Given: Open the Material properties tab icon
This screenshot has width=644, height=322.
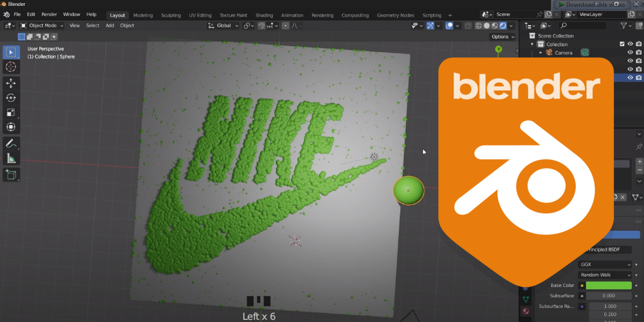Looking at the screenshot, I should [x=525, y=311].
